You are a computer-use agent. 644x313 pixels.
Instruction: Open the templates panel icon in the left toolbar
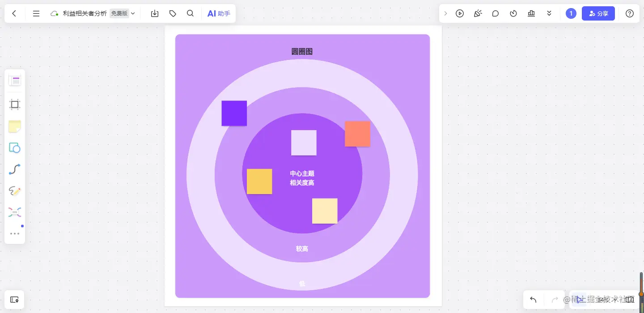point(15,81)
